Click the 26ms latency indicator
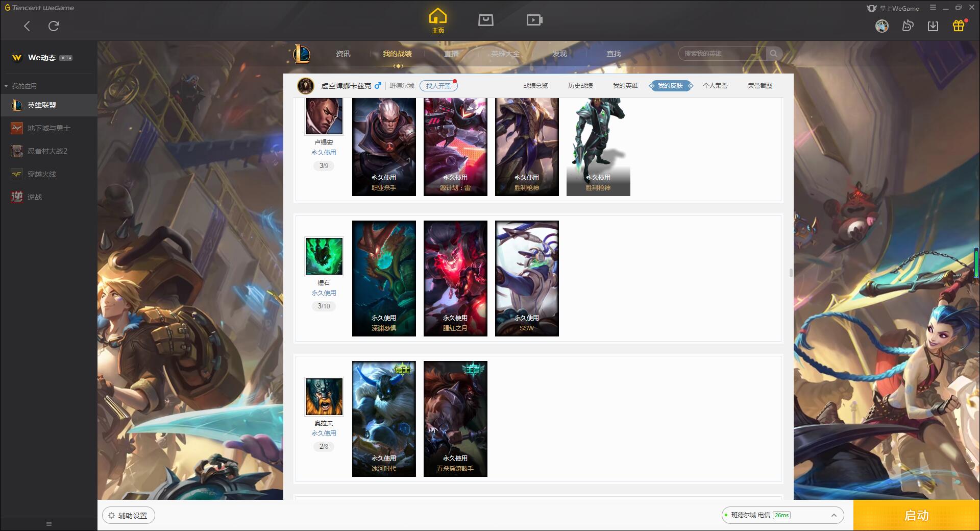This screenshot has width=980, height=531. (x=781, y=515)
